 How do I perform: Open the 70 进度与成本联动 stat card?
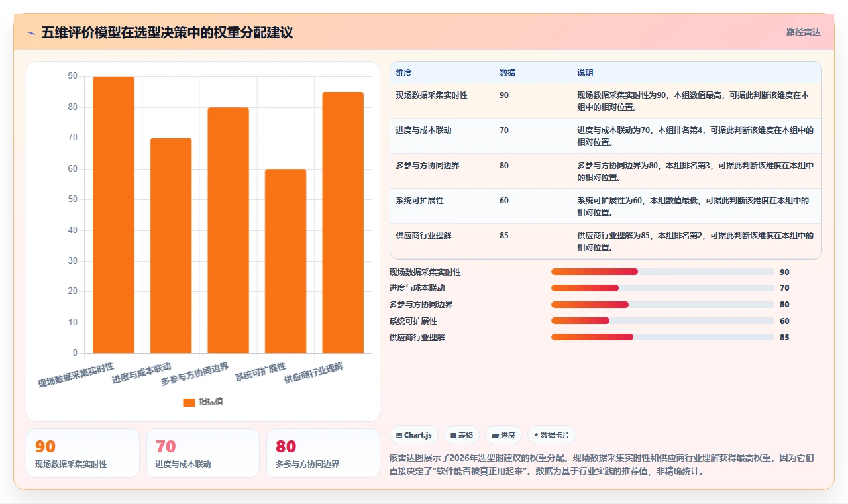203,453
